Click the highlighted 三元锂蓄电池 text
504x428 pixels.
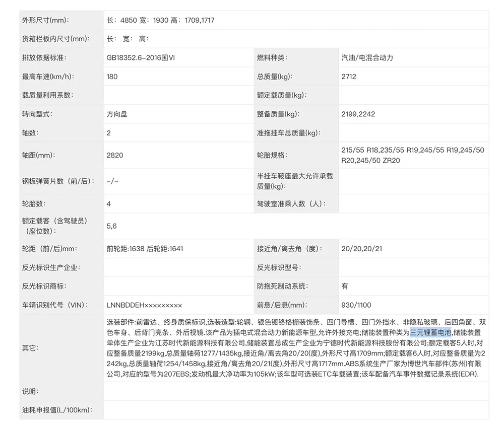(430, 332)
